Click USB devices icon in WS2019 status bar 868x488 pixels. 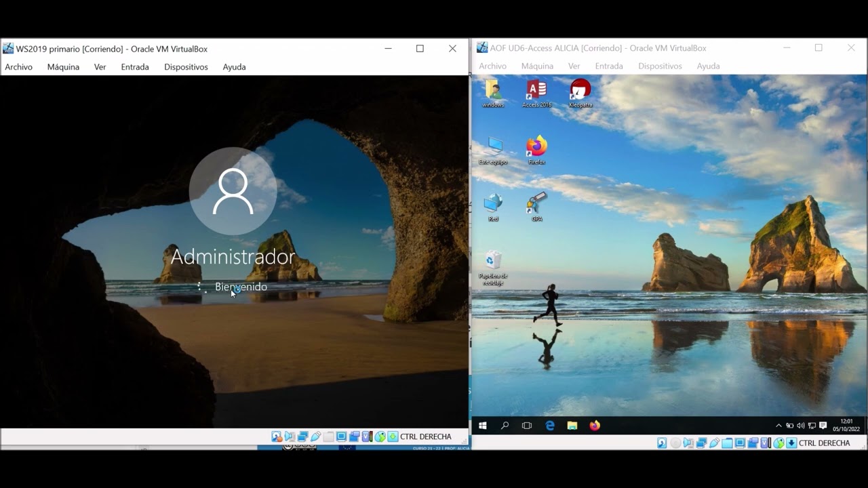315,436
